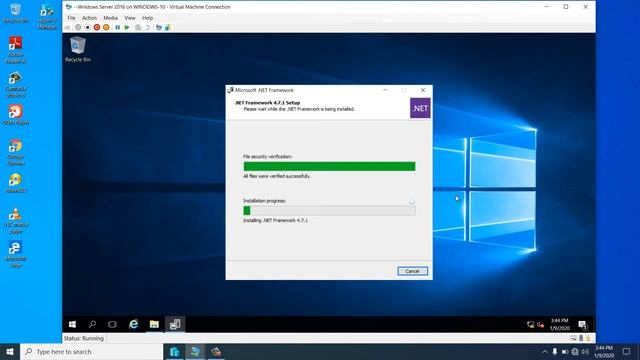Click the .NET setup guest taskbar button
640x360 pixels.
coord(175,324)
